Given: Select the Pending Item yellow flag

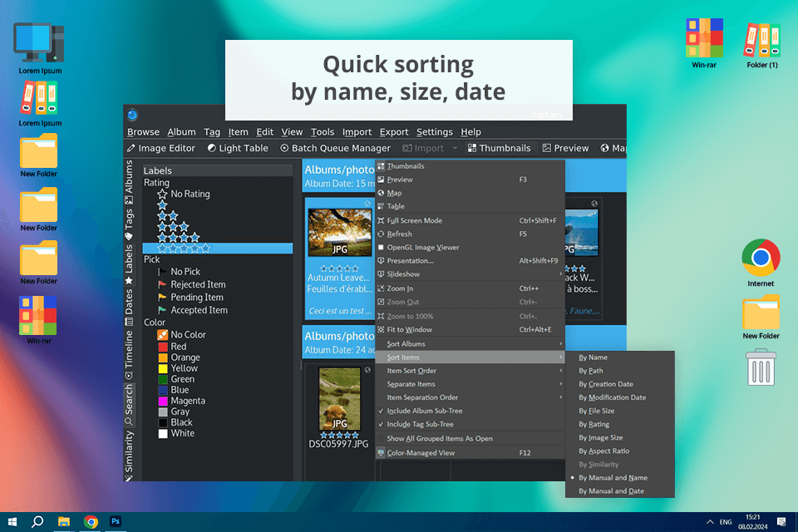Looking at the screenshot, I should coord(190,298).
